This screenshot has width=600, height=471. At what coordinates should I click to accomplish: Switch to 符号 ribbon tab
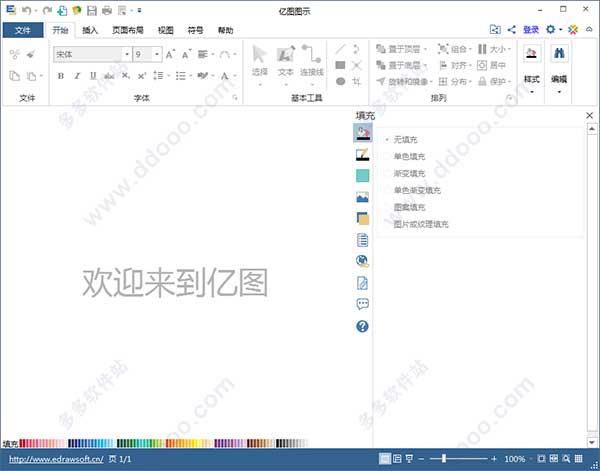click(196, 30)
